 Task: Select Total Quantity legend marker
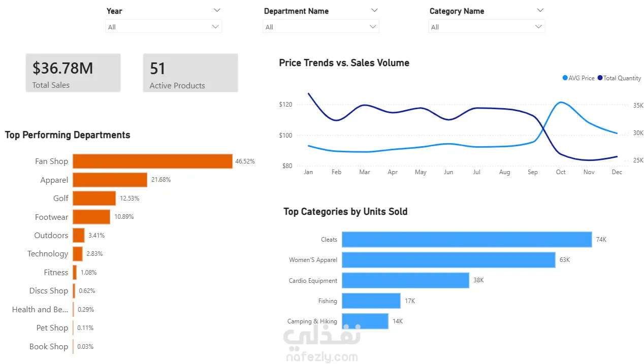coord(600,78)
